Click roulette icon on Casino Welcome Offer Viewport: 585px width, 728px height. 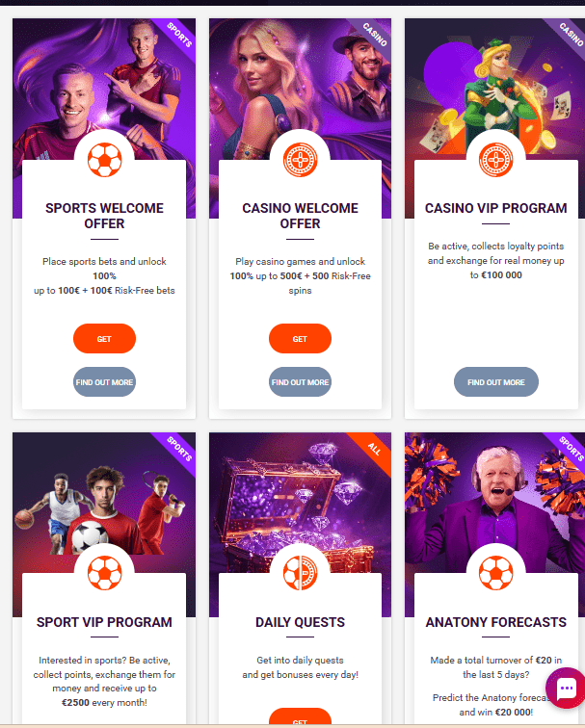[300, 160]
